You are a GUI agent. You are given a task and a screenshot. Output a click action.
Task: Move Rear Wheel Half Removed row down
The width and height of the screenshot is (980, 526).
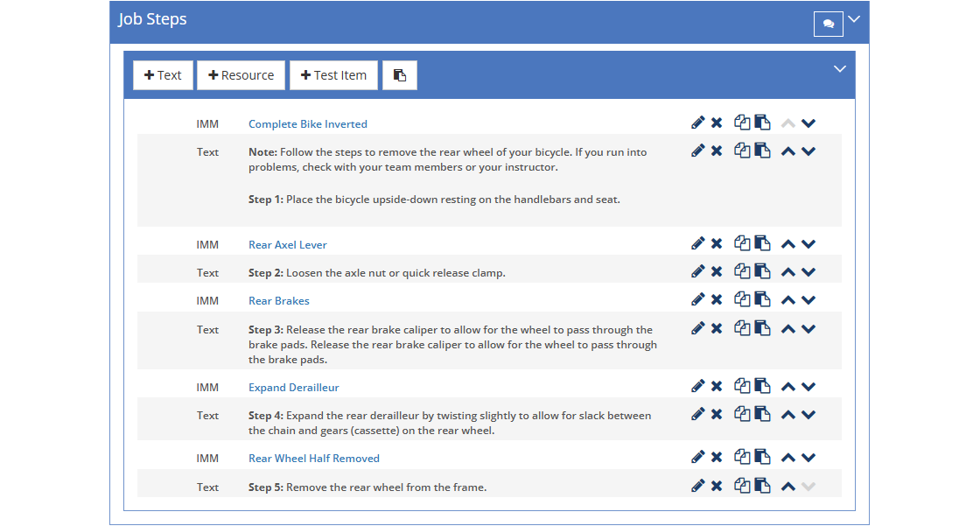(808, 458)
